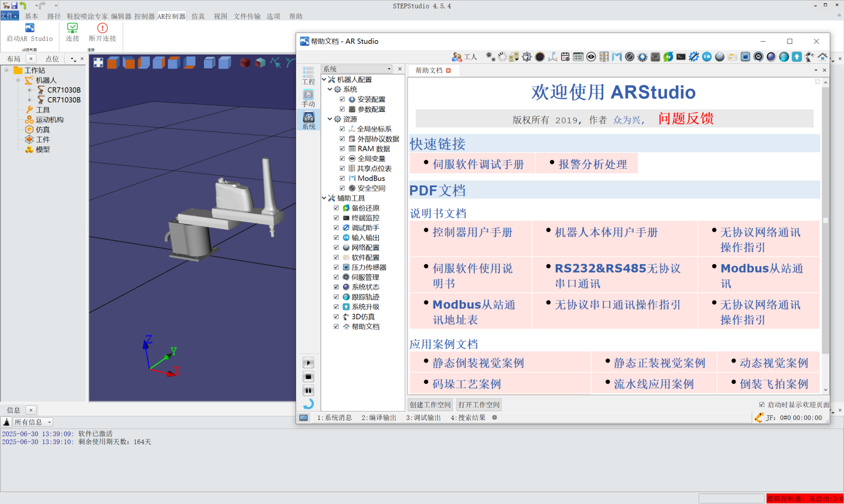Collapse the 机器人配置 tree node
844x504 pixels.
tap(324, 80)
